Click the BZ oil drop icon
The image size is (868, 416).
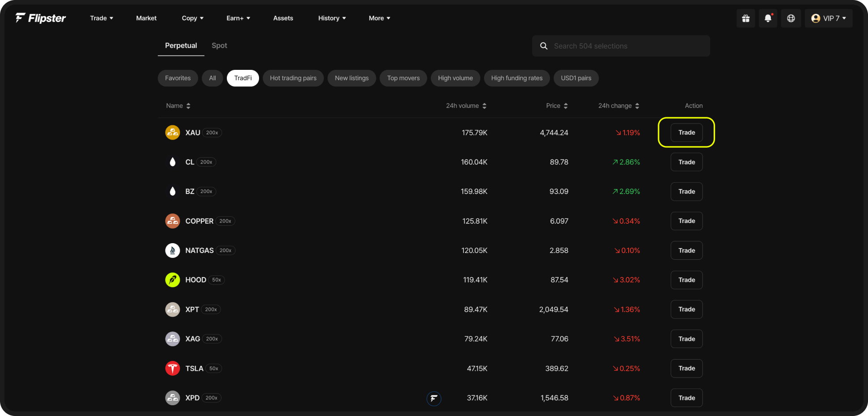(173, 191)
